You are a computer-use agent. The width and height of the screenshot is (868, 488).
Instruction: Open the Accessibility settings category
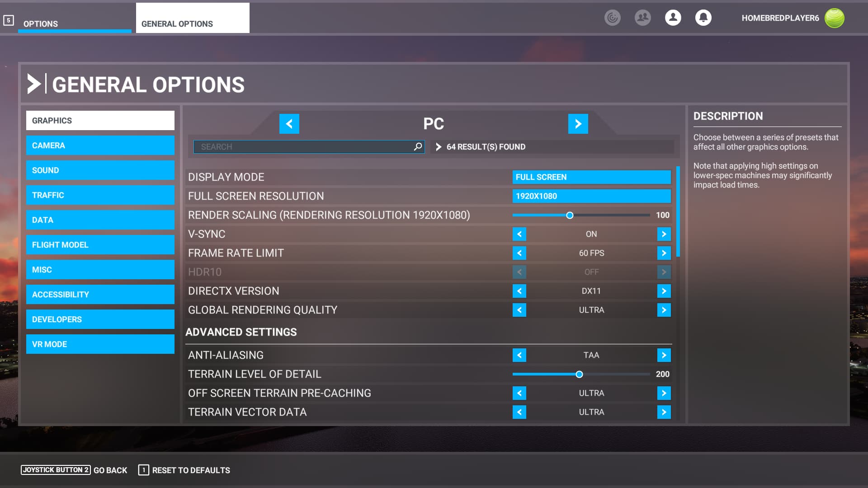[100, 295]
